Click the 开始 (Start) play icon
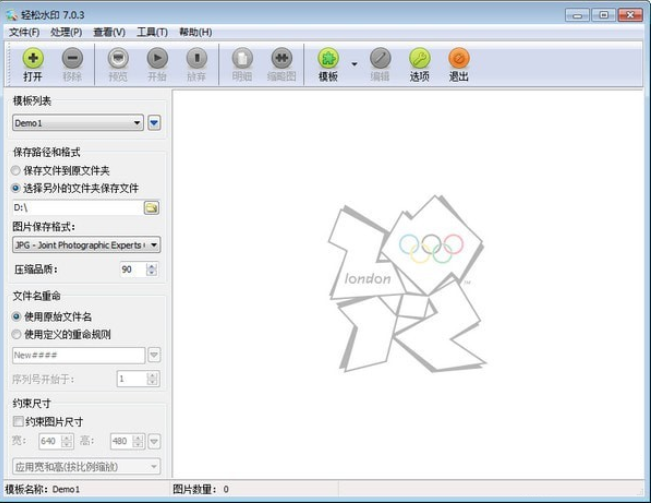The image size is (654, 503). (157, 60)
